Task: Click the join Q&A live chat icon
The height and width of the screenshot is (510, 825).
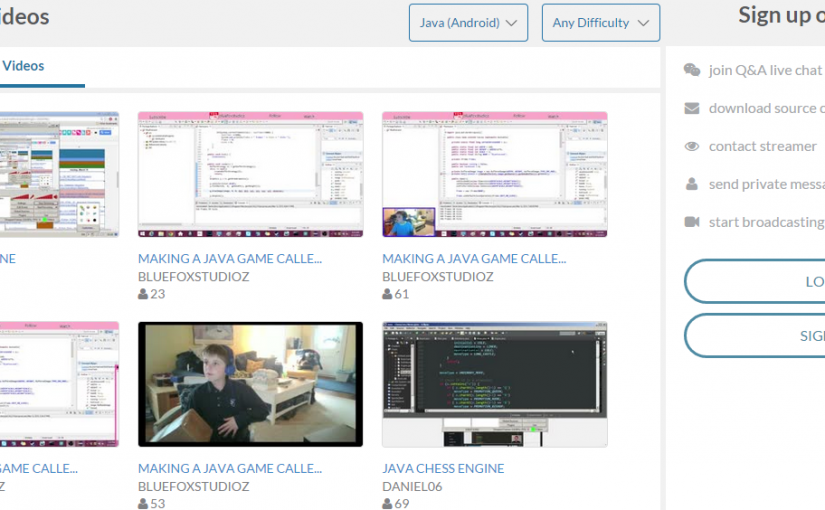Action: pyautogui.click(x=692, y=70)
